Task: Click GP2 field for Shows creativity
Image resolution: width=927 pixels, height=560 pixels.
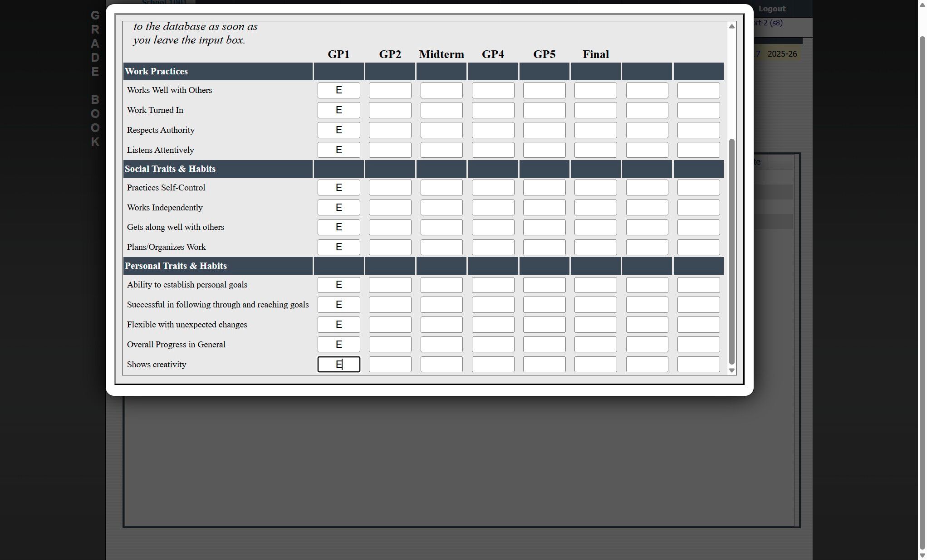Action: coord(390,365)
